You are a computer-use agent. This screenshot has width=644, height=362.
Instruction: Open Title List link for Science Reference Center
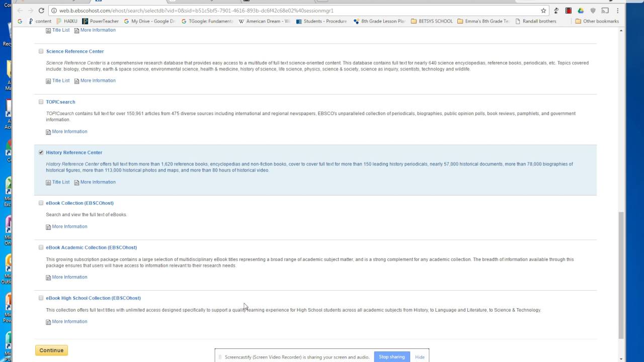[61, 80]
